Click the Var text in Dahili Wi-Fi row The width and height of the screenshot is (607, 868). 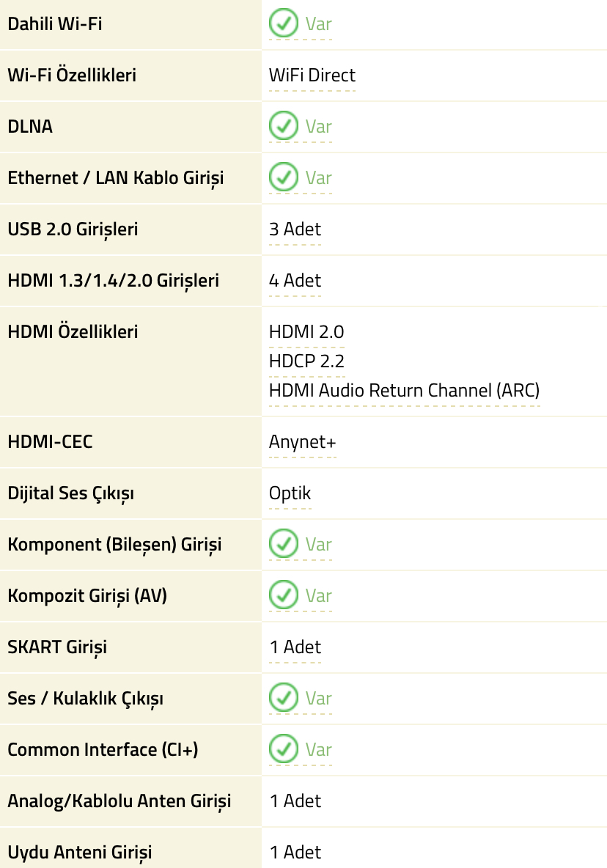(319, 23)
